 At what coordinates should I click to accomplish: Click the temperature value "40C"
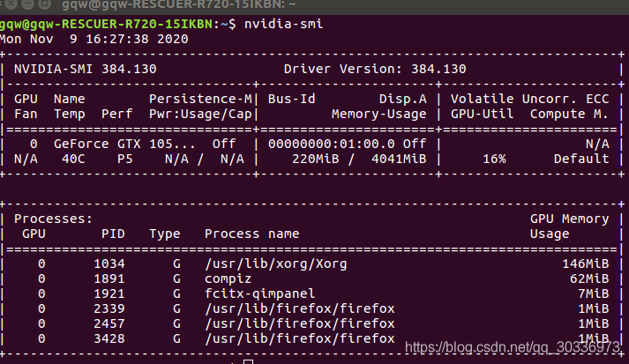tap(73, 160)
